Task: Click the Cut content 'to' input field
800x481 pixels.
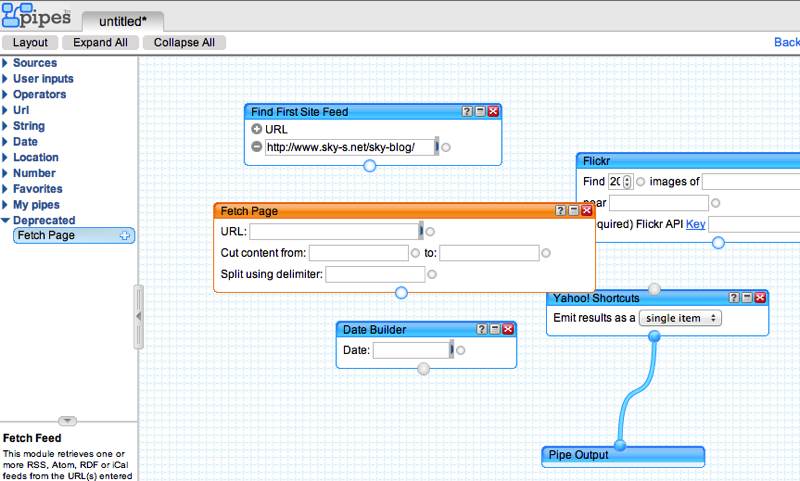Action: pyautogui.click(x=489, y=253)
